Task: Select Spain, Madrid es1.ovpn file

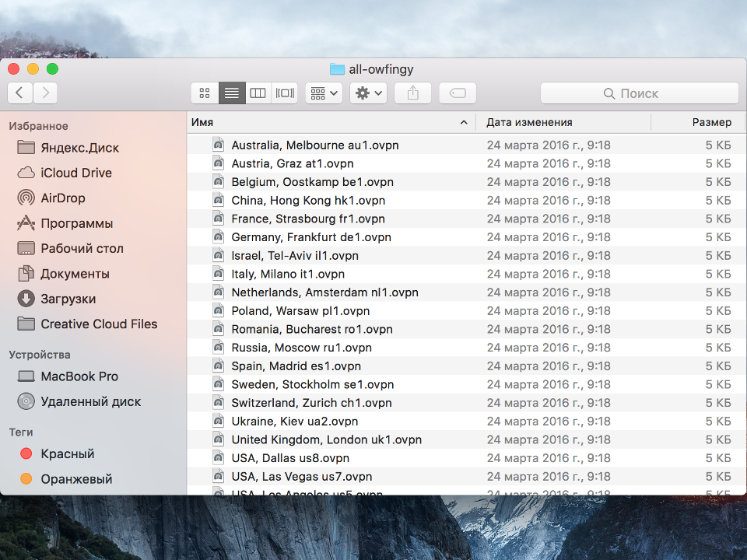Action: click(466, 366)
